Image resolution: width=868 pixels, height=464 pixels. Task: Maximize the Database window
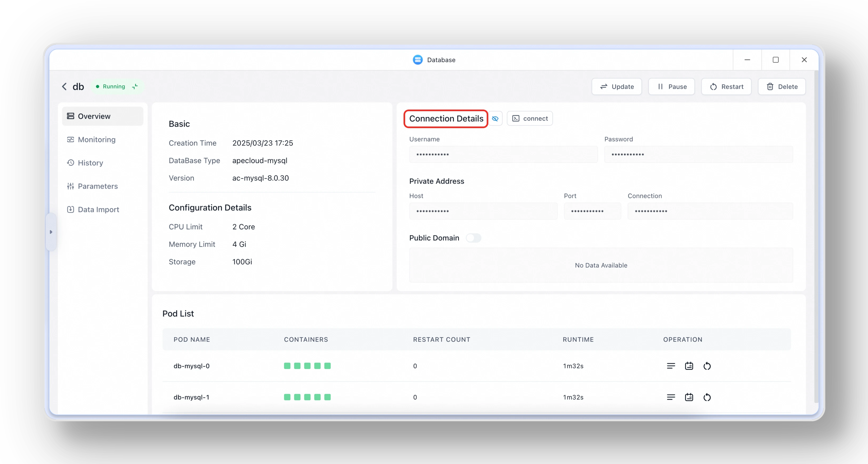pyautogui.click(x=776, y=60)
